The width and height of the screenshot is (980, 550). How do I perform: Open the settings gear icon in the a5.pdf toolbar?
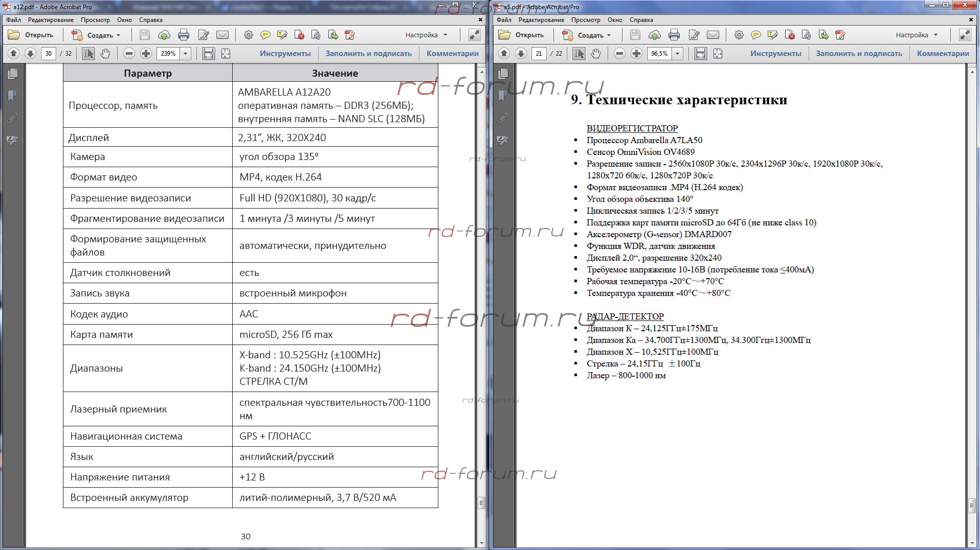pos(739,35)
